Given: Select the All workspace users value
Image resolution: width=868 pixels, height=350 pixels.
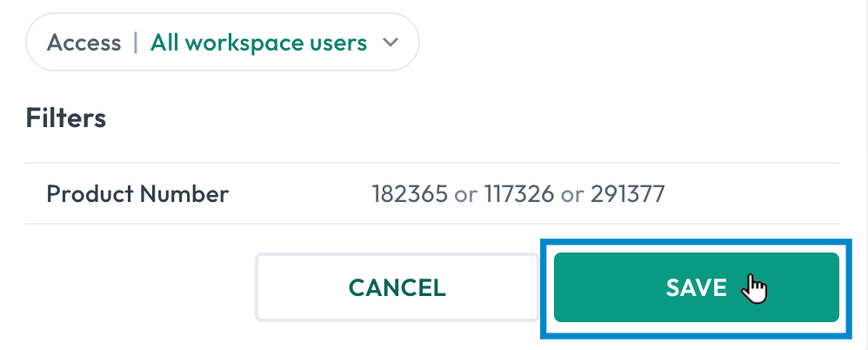Looking at the screenshot, I should 258,43.
